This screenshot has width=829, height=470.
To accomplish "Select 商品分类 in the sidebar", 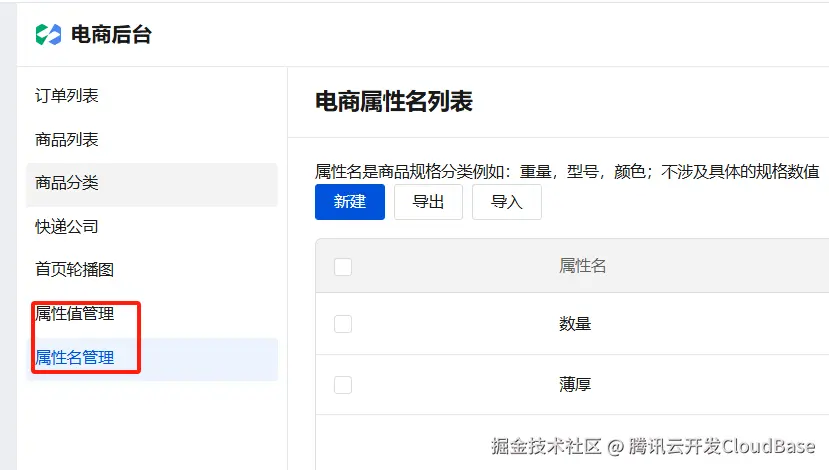I will coord(67,183).
